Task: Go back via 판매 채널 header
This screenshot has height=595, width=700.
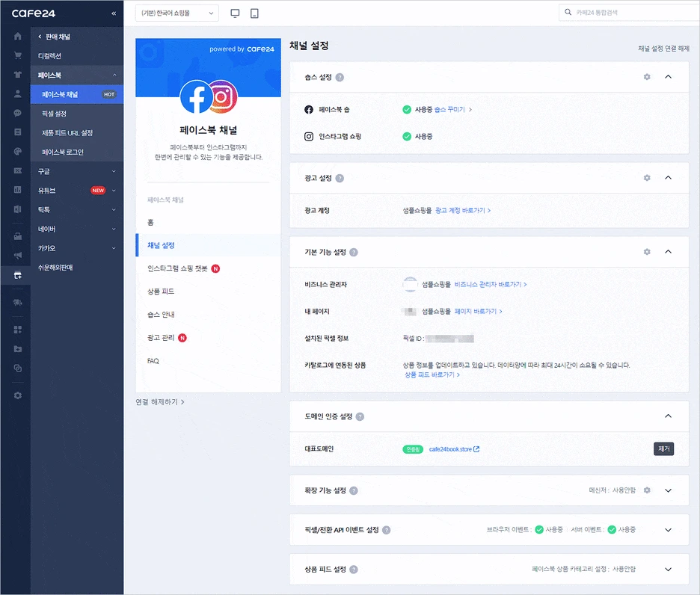Action: 54,37
